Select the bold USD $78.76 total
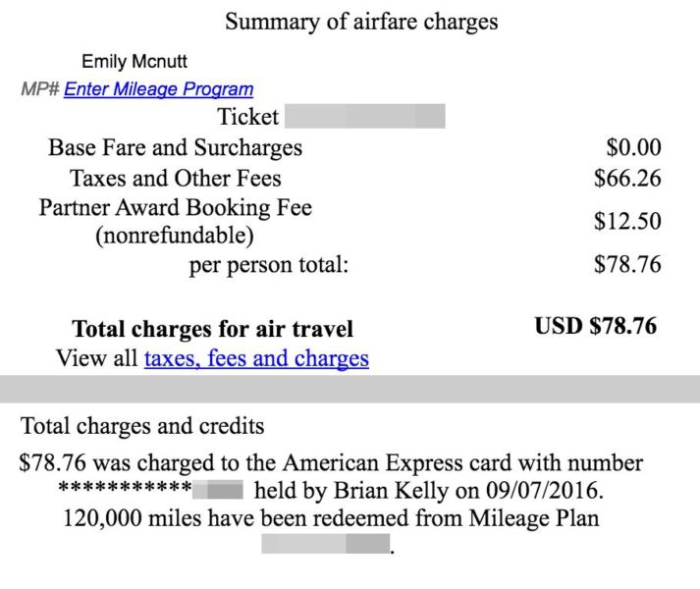Viewport: 700px width, 589px height. coord(596,326)
